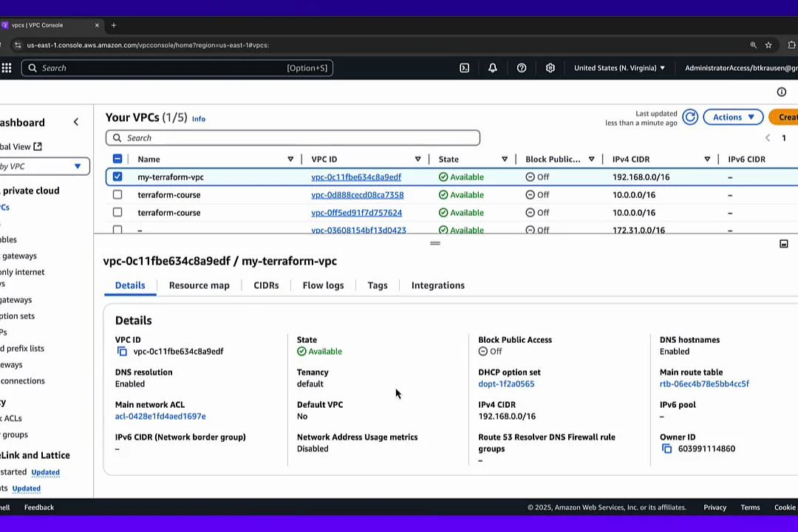The image size is (798, 532).
Task: Sort by the IPv4 CIDR column arrow
Action: pos(707,160)
